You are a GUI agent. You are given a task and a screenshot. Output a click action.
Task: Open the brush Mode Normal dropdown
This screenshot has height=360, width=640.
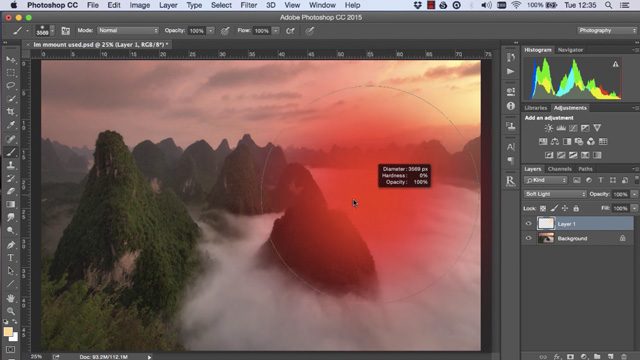128,31
